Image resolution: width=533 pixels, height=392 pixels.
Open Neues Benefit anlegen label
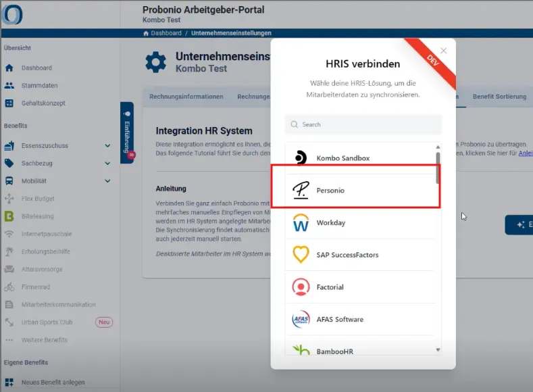coord(53,382)
